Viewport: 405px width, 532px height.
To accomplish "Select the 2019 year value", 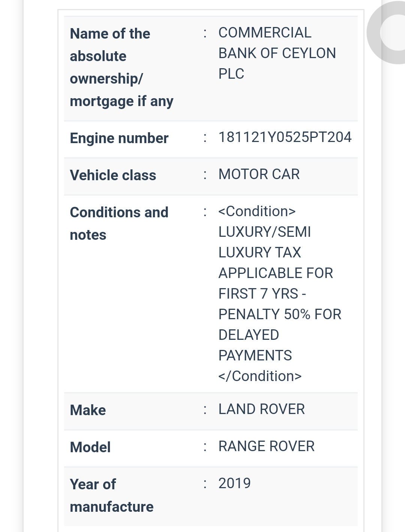I will pyautogui.click(x=235, y=483).
